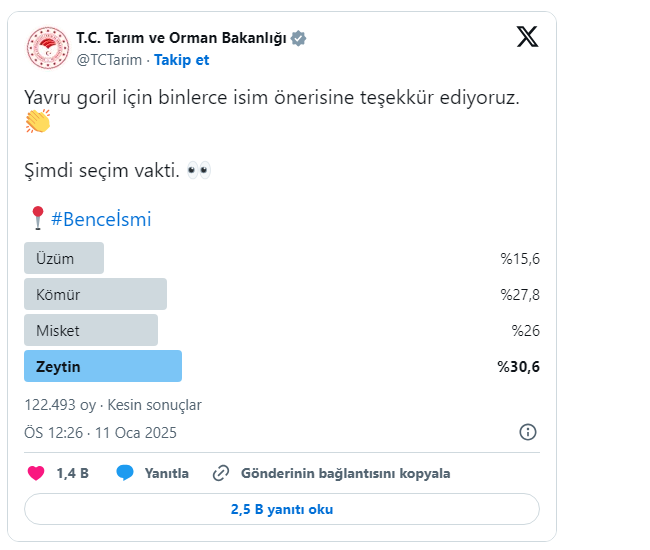Follow the account via 'Takip et'

pos(181,60)
